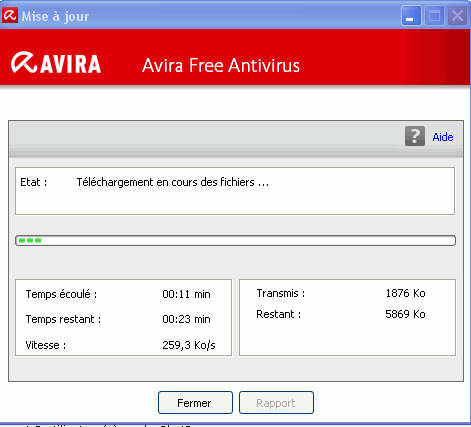Click the Mise à jour window title

tap(55, 16)
